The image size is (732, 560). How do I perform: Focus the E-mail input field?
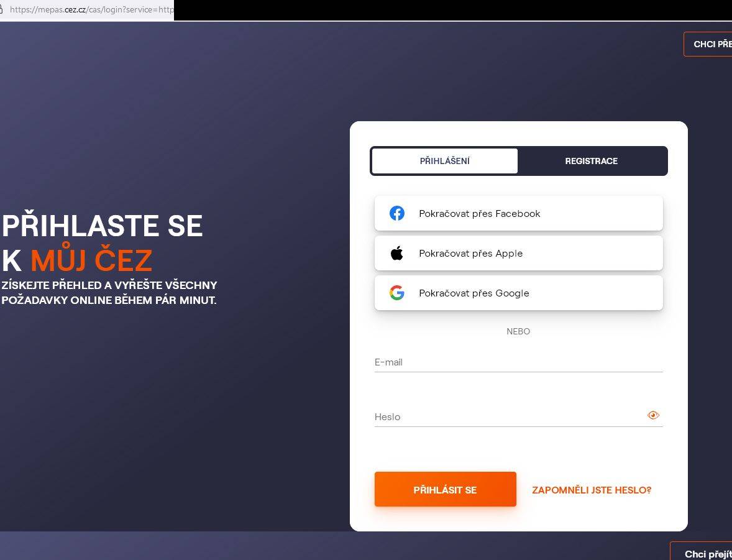(519, 362)
